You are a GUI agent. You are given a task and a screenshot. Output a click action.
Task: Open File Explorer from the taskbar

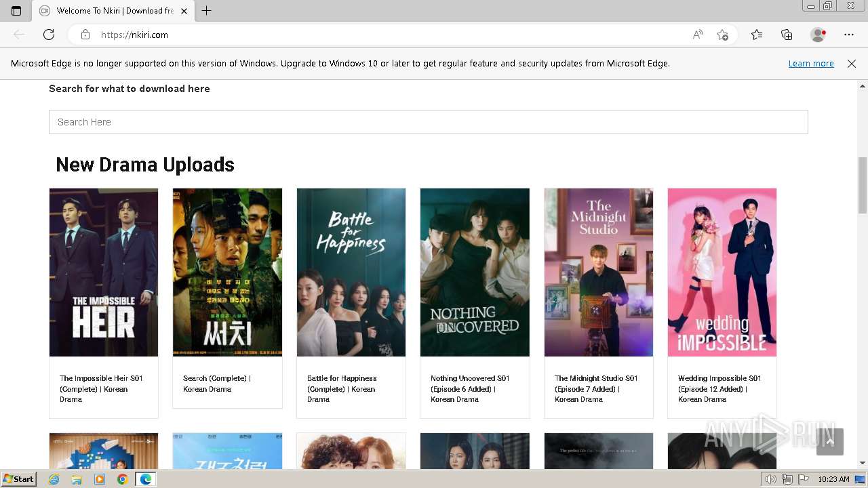tap(77, 479)
